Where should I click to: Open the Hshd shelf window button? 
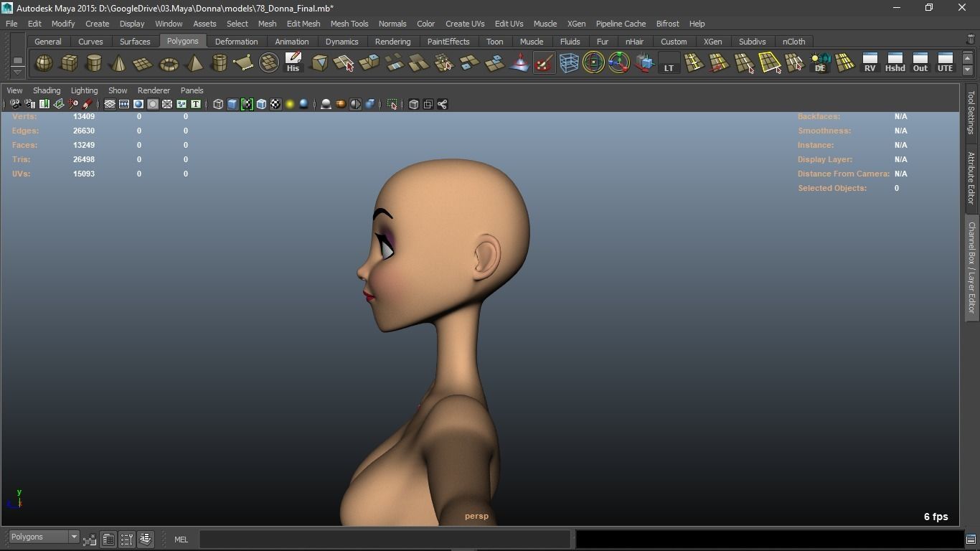click(x=895, y=63)
